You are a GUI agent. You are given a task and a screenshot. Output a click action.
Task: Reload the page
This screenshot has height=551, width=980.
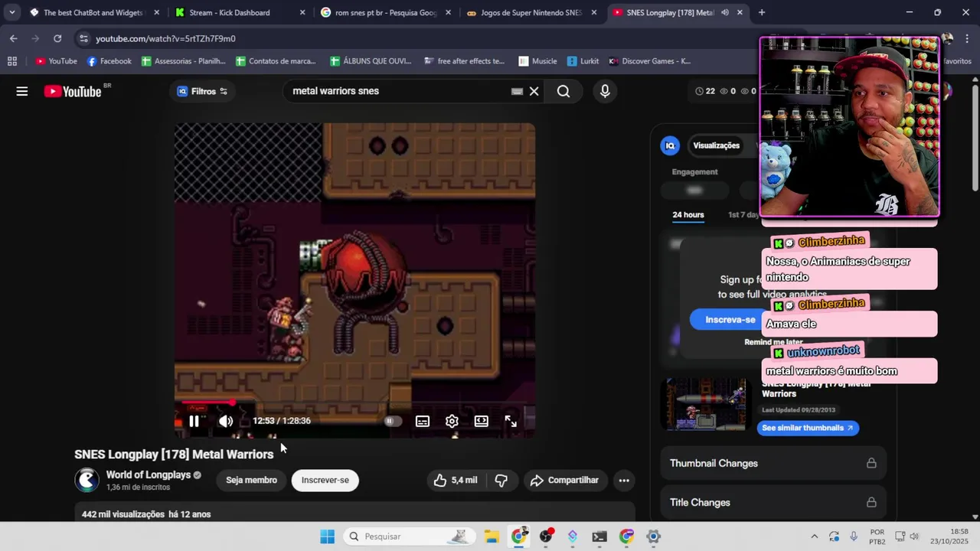click(57, 38)
